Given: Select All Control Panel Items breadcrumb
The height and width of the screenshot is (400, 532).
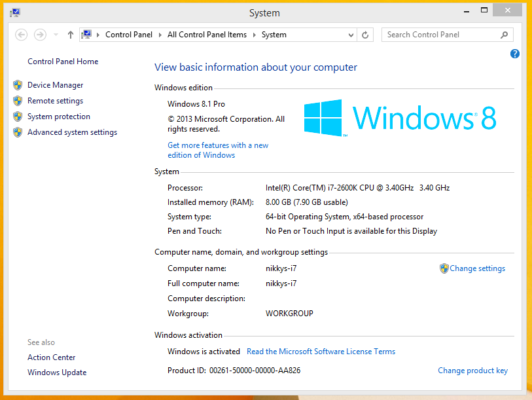Looking at the screenshot, I should [207, 35].
